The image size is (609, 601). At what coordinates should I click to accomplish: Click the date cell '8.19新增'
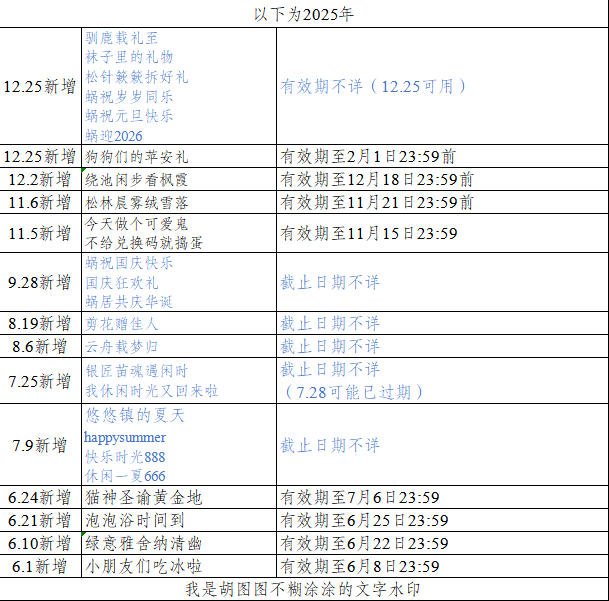point(40,323)
